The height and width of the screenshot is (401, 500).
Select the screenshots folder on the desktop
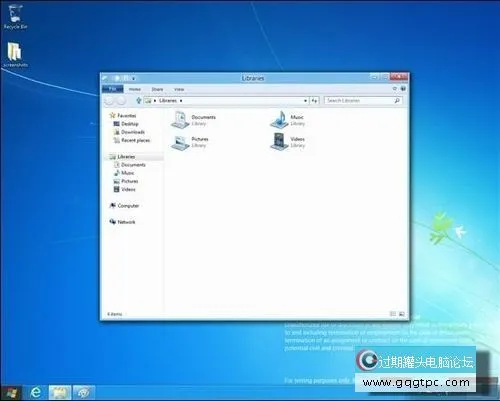point(15,55)
